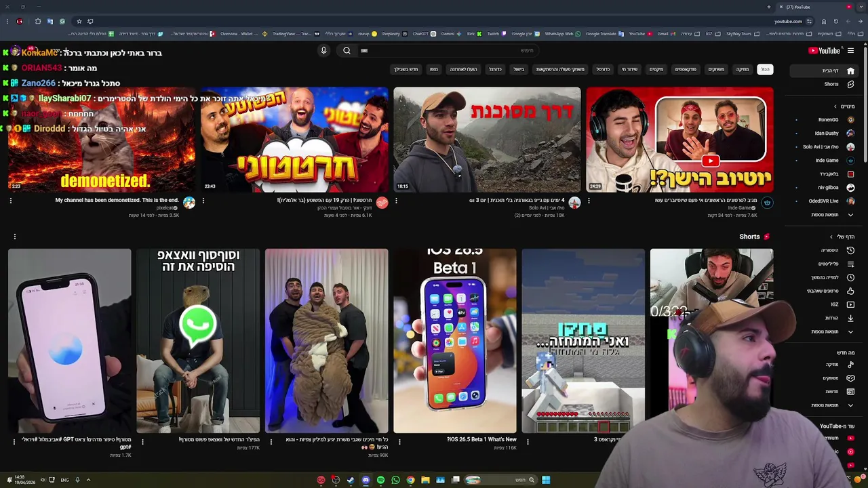The height and width of the screenshot is (488, 868).
Task: Open the RonenGG subscription channel
Action: (x=823, y=120)
